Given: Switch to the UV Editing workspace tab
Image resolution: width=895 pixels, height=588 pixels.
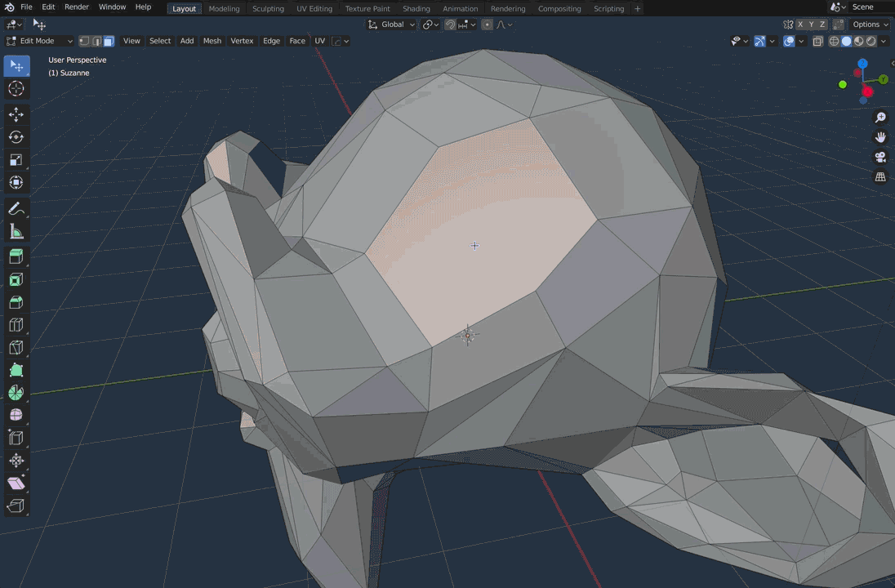Looking at the screenshot, I should tap(314, 8).
